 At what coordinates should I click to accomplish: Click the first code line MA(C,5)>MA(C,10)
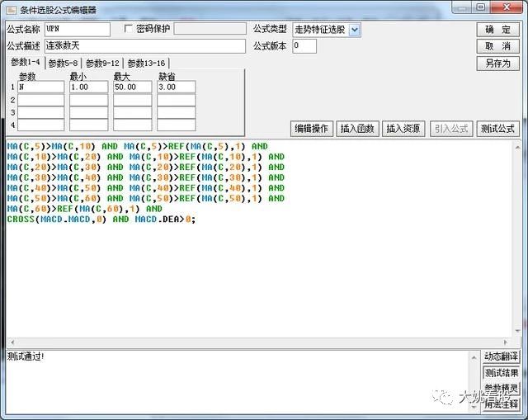138,147
